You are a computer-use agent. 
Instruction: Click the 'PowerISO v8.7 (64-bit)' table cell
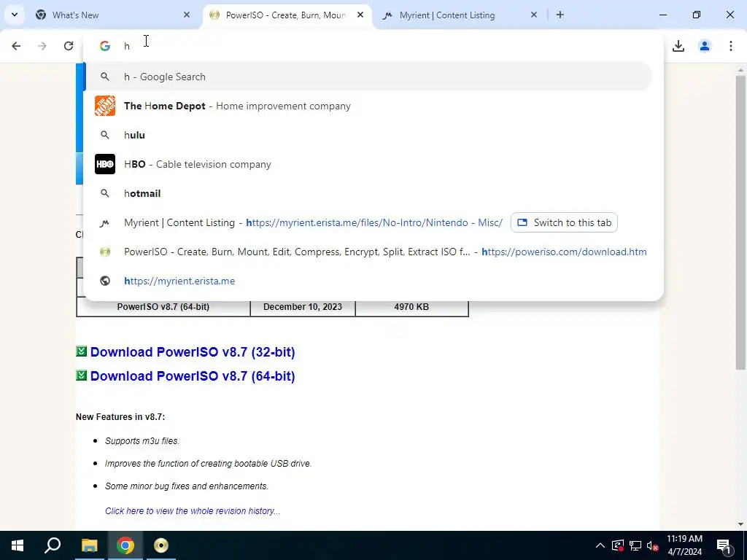pos(163,307)
